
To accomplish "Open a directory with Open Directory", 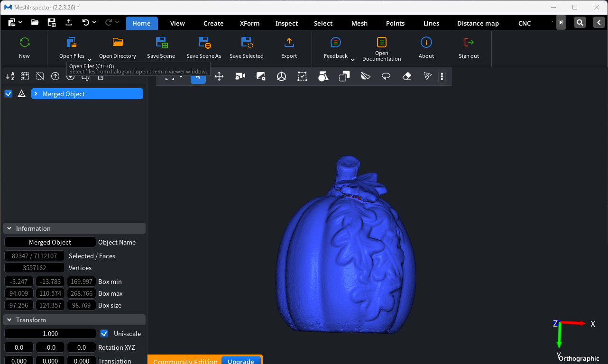I will coord(117,47).
